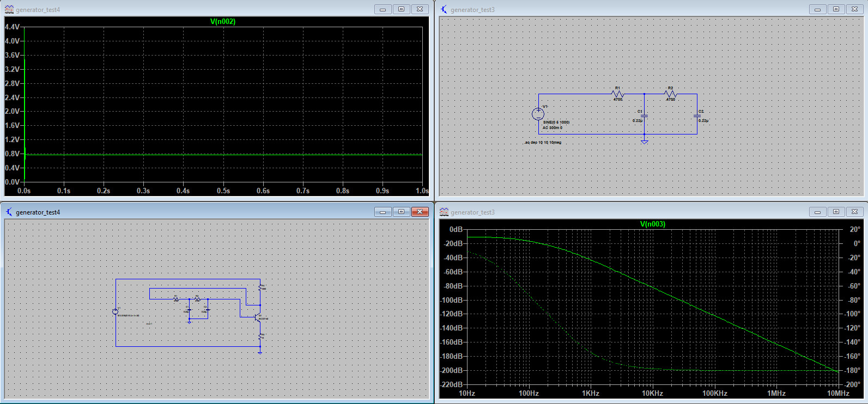
Task: Select V1 voltage source in generator_test3 schematic
Action: pos(538,114)
